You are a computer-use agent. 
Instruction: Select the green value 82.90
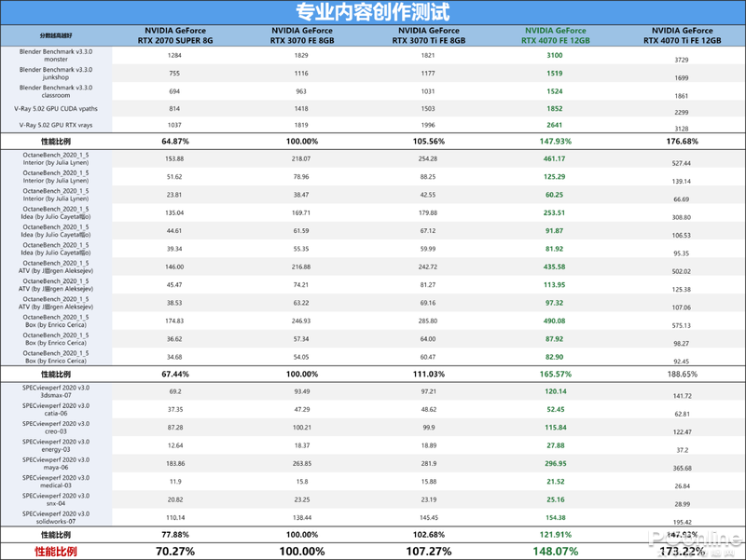click(x=555, y=358)
